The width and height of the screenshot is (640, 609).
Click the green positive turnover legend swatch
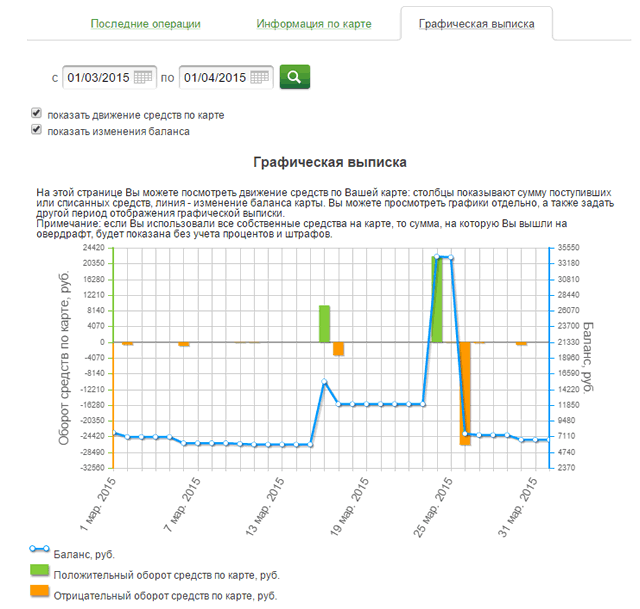click(x=40, y=570)
